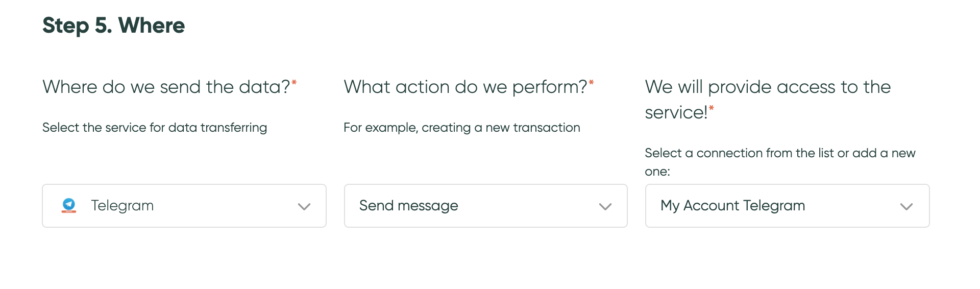The height and width of the screenshot is (289, 980).
Task: Click the 'Send message' selected value text
Action: [409, 206]
